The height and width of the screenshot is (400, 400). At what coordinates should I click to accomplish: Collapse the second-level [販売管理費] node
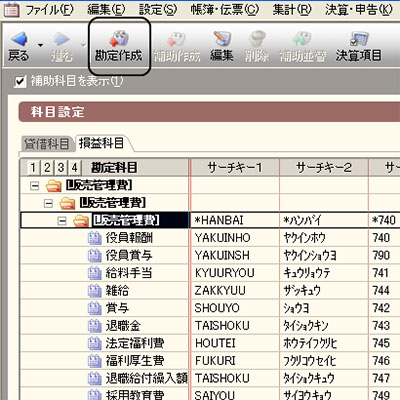click(x=48, y=203)
